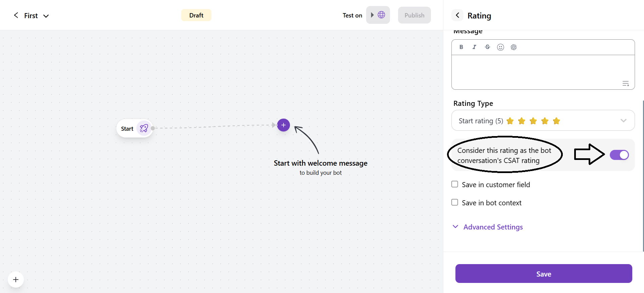644x293 pixels.
Task: Click the Bold formatting icon
Action: [x=461, y=47]
